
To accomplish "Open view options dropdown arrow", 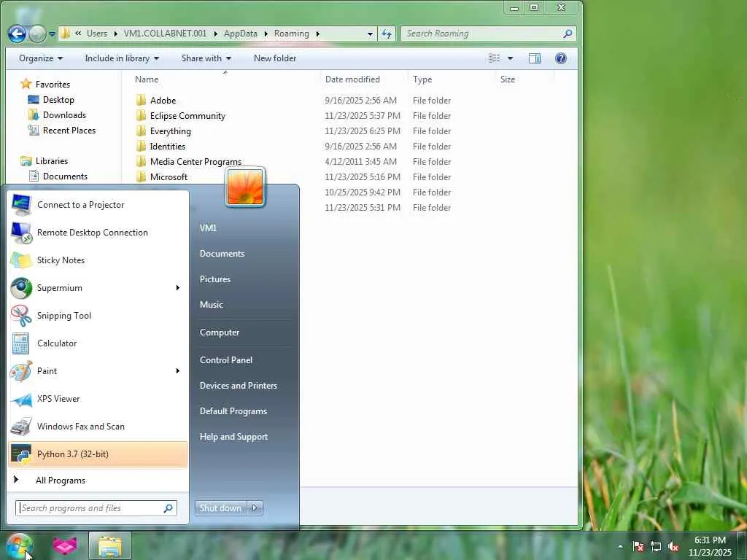I will [510, 58].
